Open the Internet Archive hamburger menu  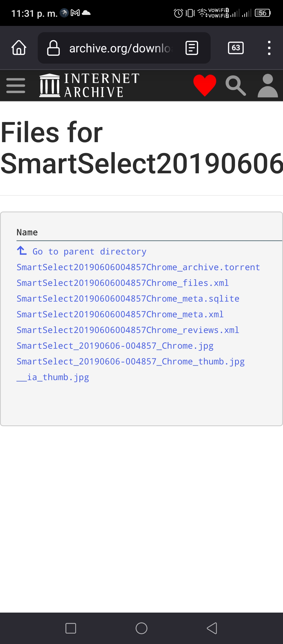click(x=16, y=85)
